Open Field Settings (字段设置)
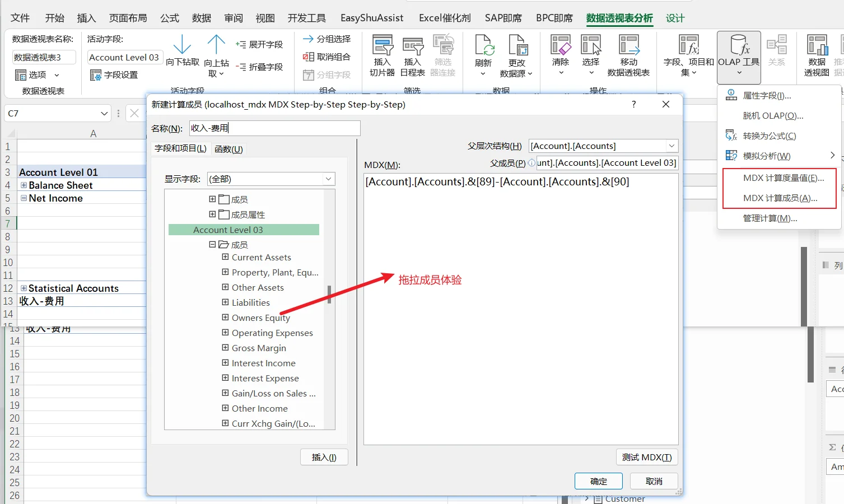Screen dimensions: 844x504 [x=114, y=74]
